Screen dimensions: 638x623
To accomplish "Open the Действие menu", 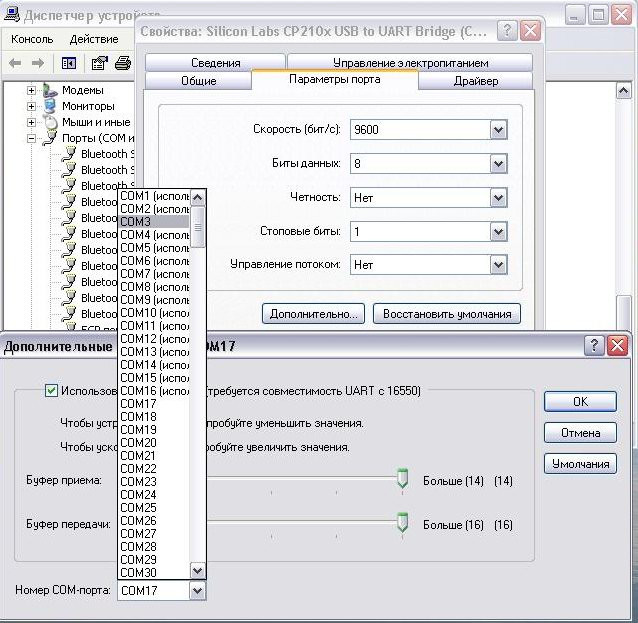I will click(94, 39).
